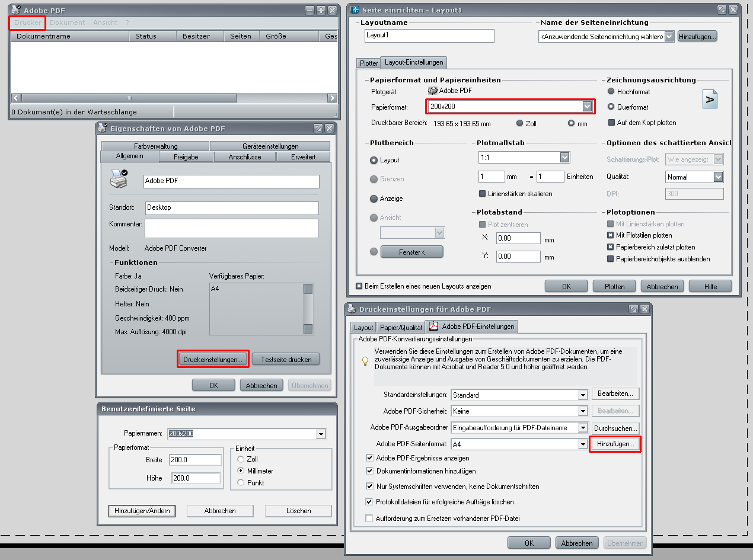The width and height of the screenshot is (753, 560).
Task: Open the Papierformat 200x200 dropdown
Action: (587, 107)
